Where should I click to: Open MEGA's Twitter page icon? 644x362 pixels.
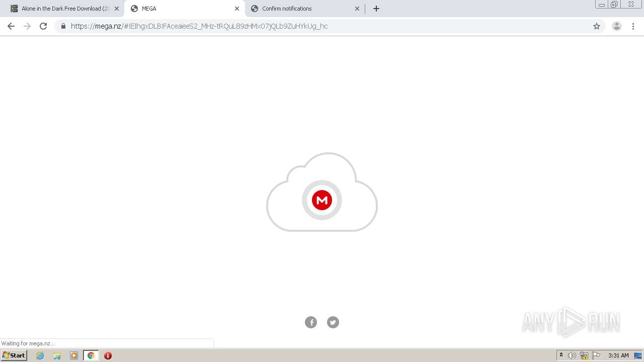pos(333,322)
